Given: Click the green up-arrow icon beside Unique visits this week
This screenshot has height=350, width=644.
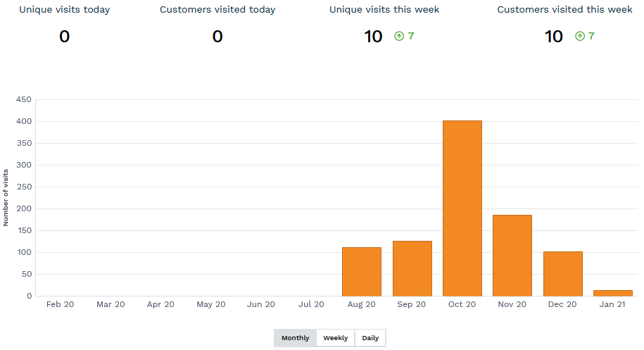Looking at the screenshot, I should point(399,36).
